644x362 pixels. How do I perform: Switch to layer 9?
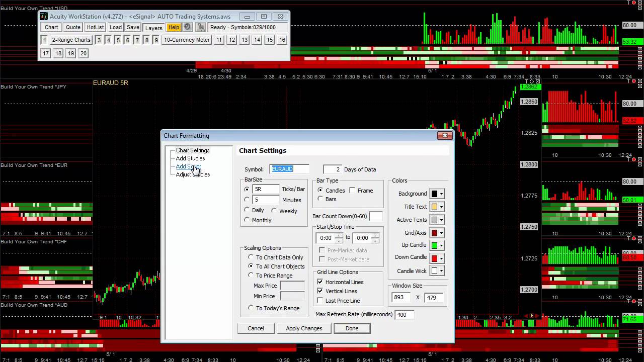point(156,40)
